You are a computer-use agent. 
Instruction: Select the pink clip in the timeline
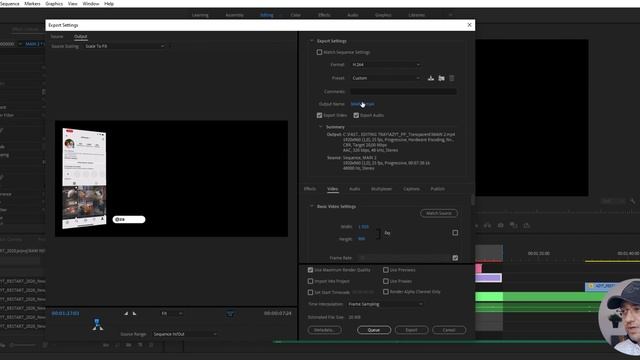[x=478, y=268]
